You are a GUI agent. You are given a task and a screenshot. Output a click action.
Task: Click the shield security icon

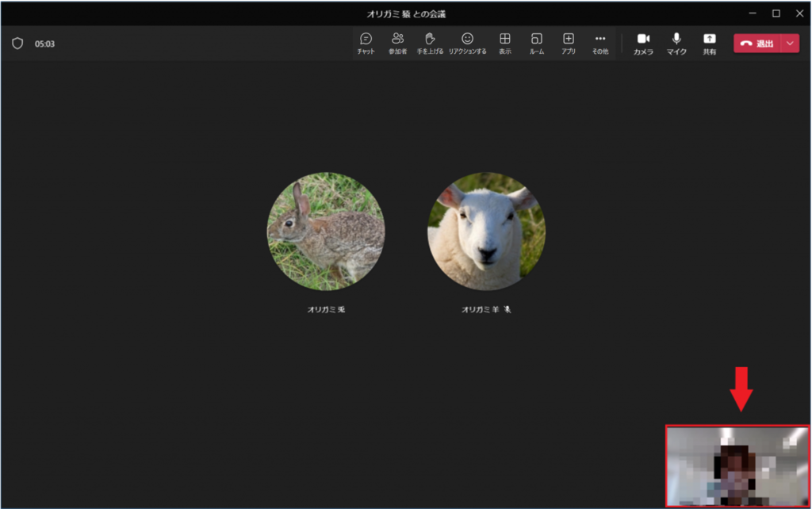[x=17, y=44]
